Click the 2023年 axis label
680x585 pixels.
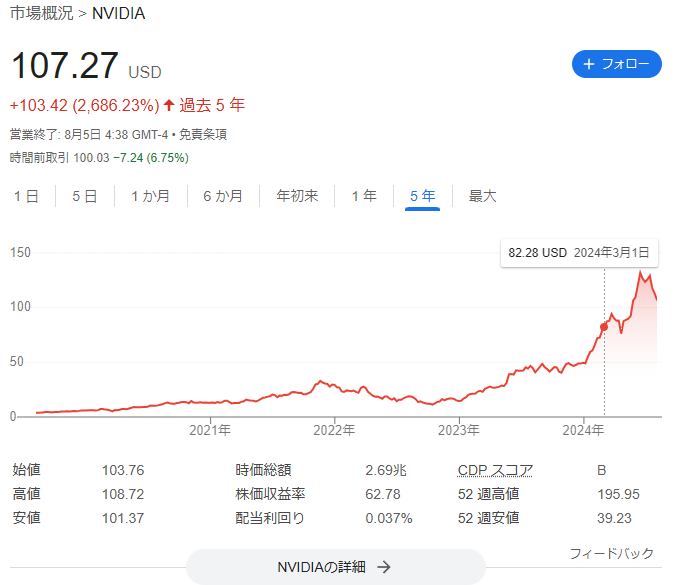click(458, 430)
